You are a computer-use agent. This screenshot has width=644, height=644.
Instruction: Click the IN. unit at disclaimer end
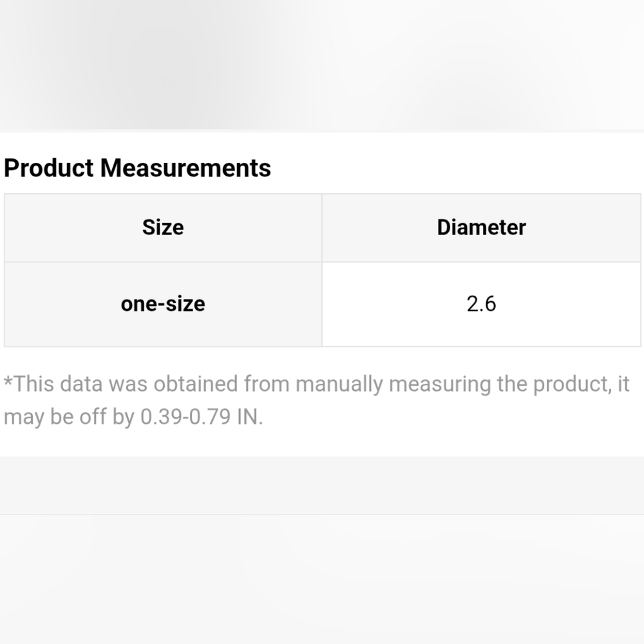tap(250, 417)
